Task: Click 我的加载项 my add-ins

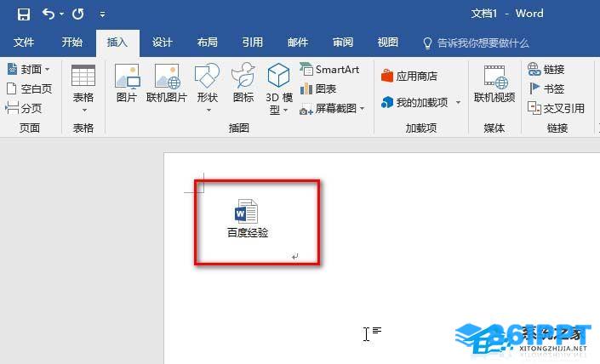Action: pyautogui.click(x=414, y=102)
